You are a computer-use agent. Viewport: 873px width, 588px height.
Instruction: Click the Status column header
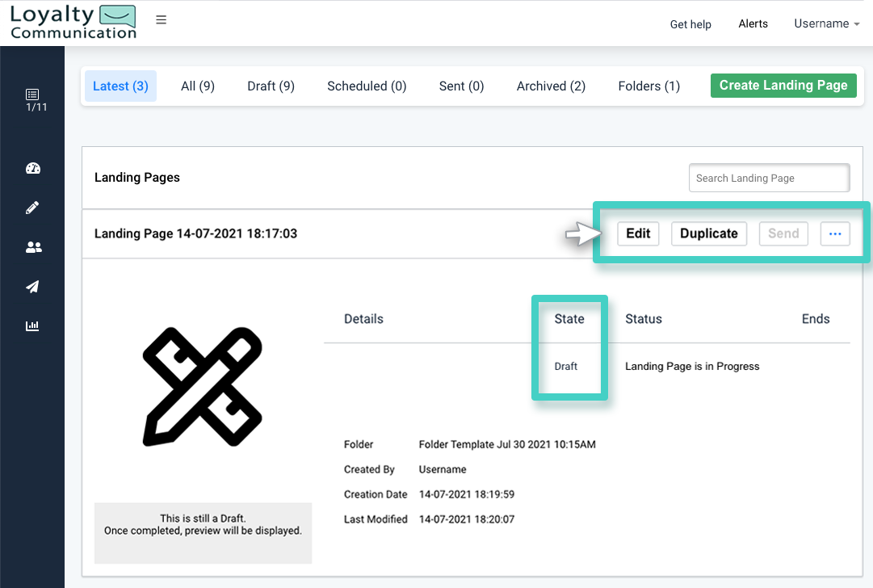pos(644,319)
